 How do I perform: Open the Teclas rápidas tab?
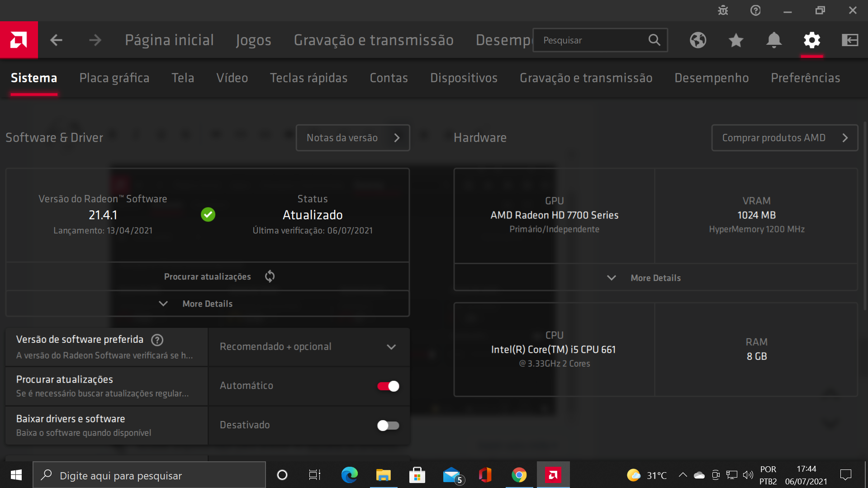tap(309, 78)
